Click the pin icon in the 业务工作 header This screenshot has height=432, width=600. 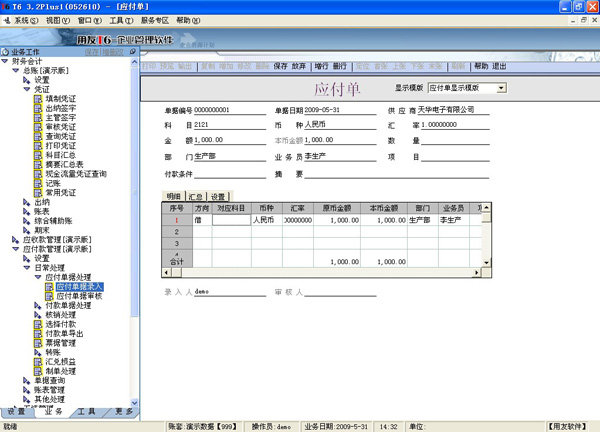[x=133, y=51]
